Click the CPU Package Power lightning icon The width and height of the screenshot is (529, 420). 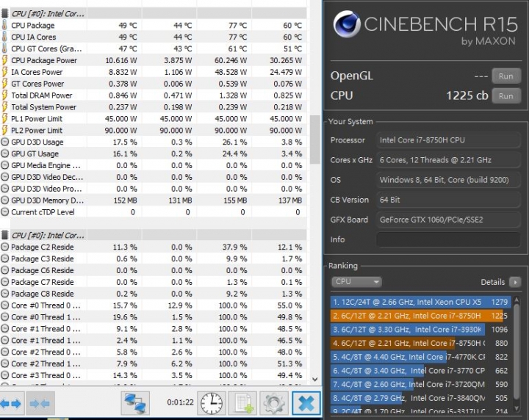pos(4,60)
